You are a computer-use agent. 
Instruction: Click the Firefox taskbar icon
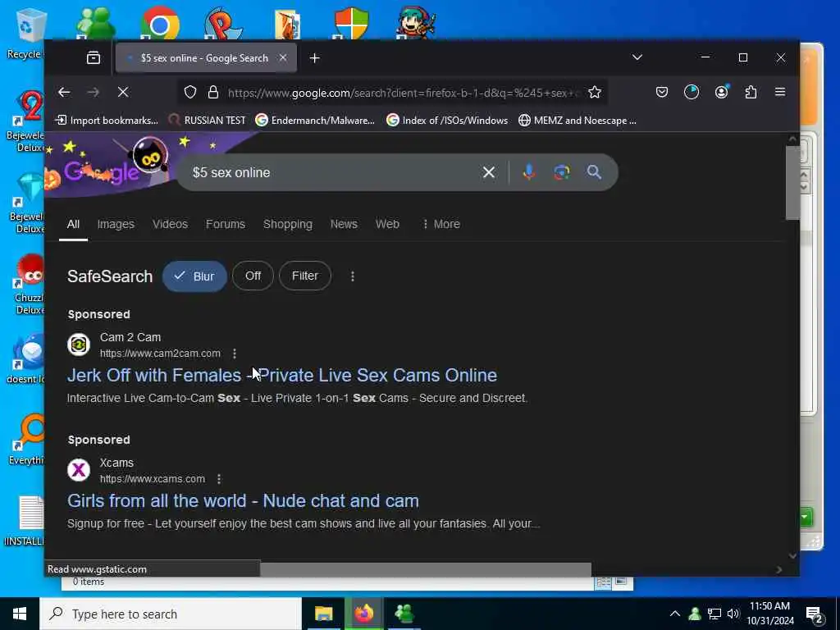363,614
